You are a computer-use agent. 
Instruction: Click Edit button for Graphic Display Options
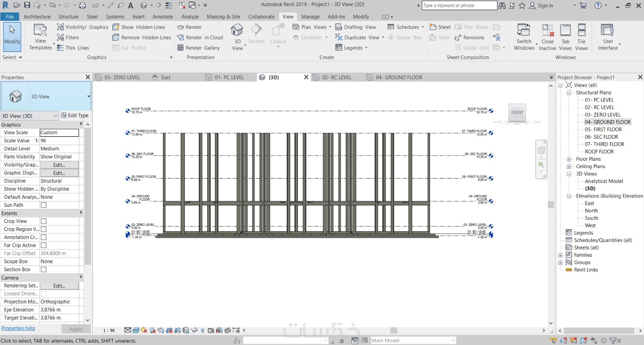(x=59, y=173)
